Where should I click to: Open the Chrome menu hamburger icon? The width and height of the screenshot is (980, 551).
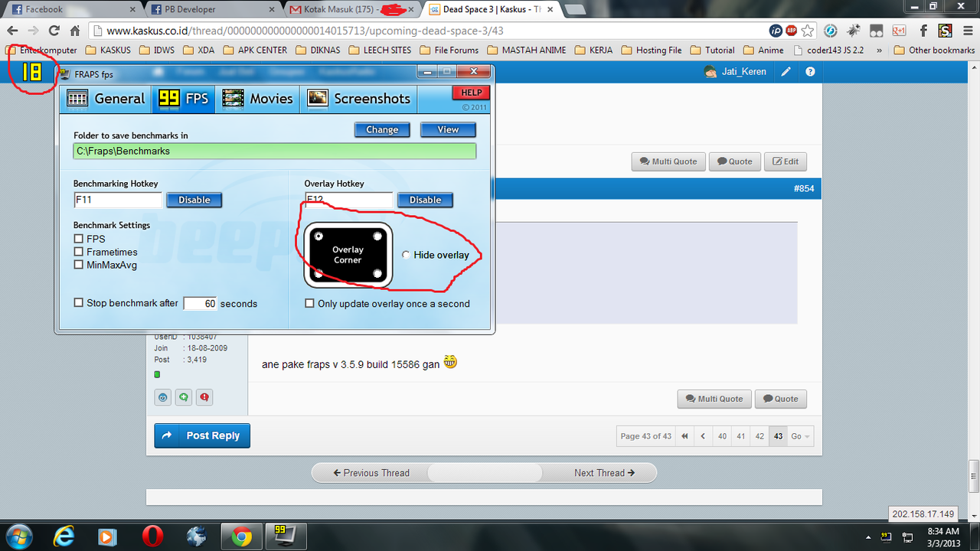click(968, 31)
